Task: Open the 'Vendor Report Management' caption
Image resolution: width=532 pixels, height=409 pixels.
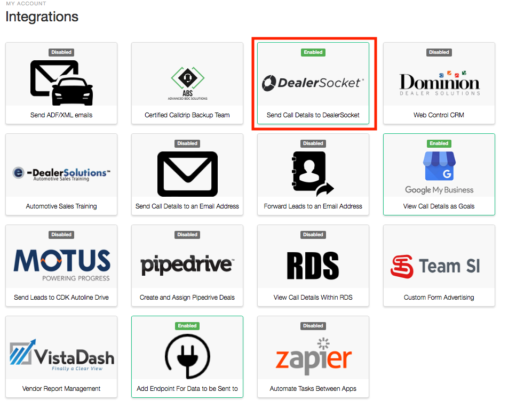Action: pyautogui.click(x=61, y=389)
